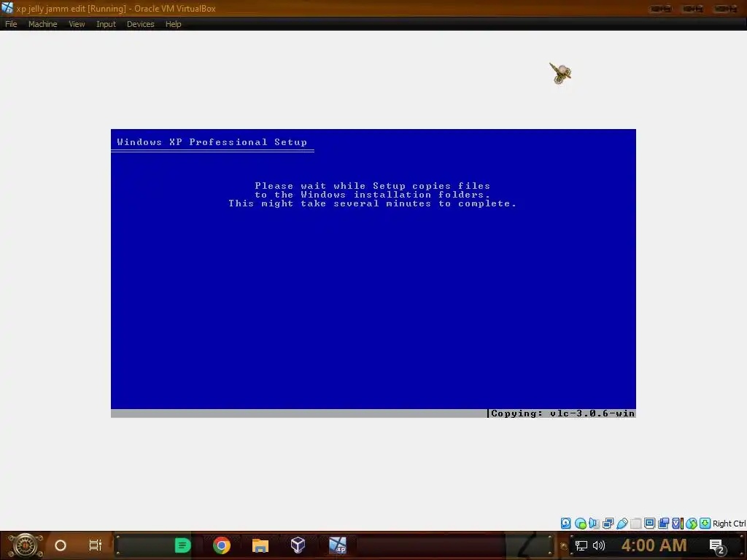Click the 'to the Windows installation folders.' line

point(373,194)
